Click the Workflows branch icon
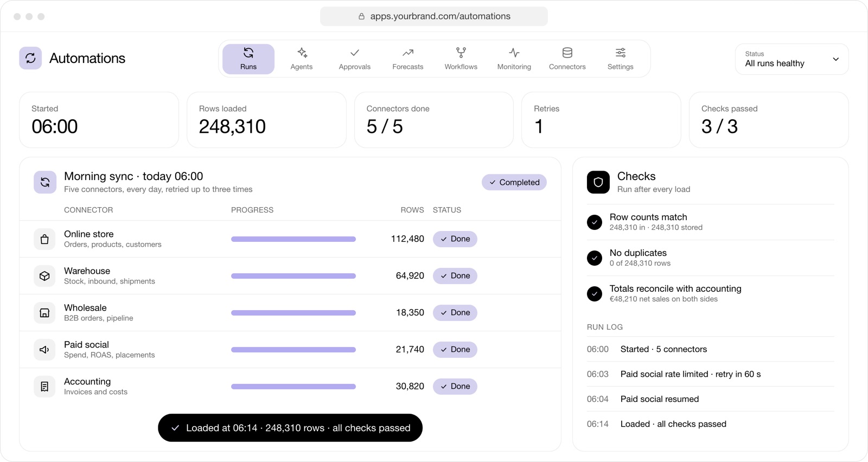 tap(461, 53)
